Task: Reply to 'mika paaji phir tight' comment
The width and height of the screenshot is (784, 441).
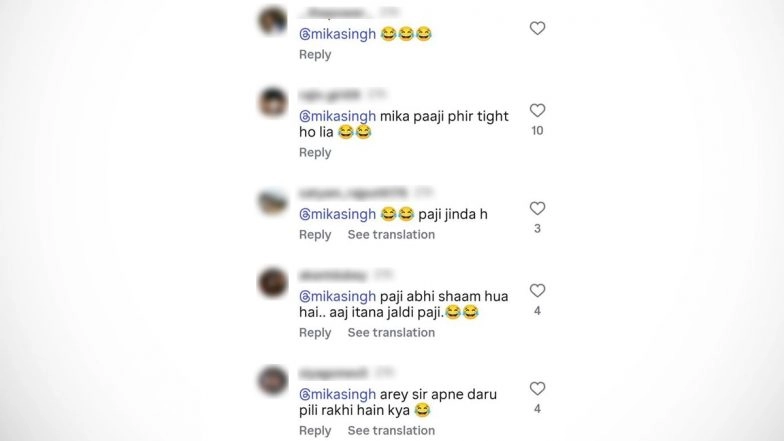Action: tap(315, 152)
